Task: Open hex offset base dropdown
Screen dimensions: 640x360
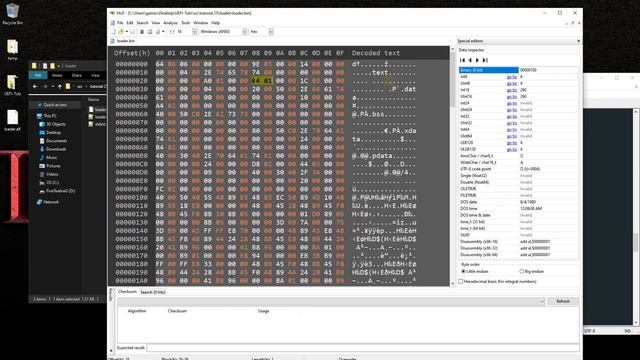Action: (x=271, y=31)
